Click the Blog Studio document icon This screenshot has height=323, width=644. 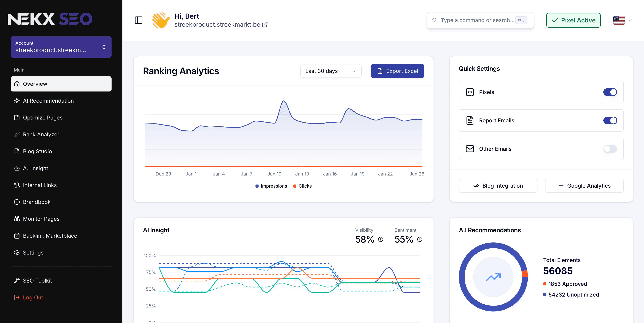[17, 151]
